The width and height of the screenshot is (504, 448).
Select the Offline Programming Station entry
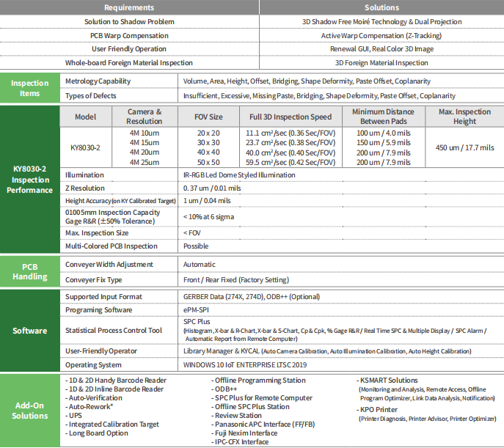pos(258,381)
